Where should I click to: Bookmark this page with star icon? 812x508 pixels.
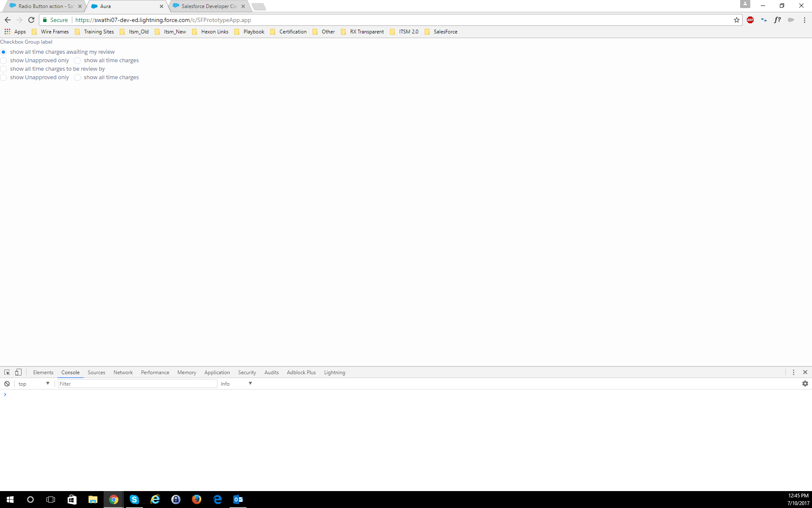click(x=736, y=20)
